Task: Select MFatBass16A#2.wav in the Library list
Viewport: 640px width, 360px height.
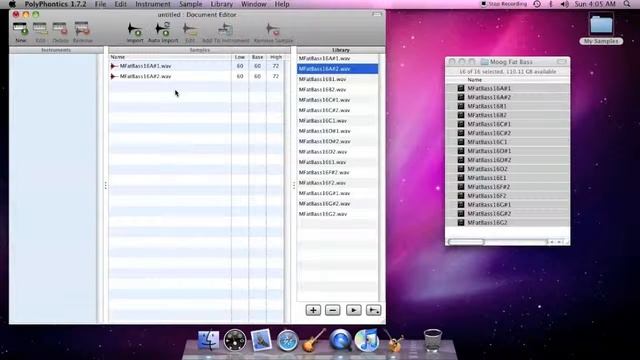Action: [x=338, y=69]
